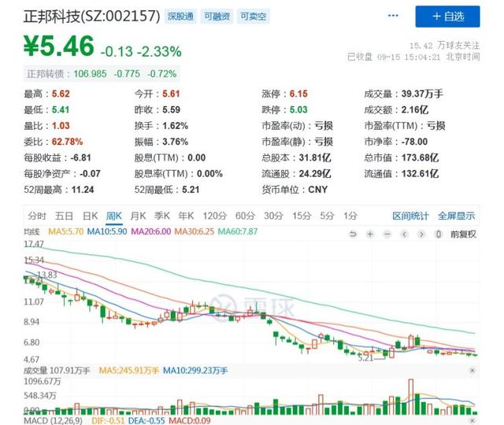The width and height of the screenshot is (504, 425).
Task: Click the candlestick style icon
Action: point(438,235)
